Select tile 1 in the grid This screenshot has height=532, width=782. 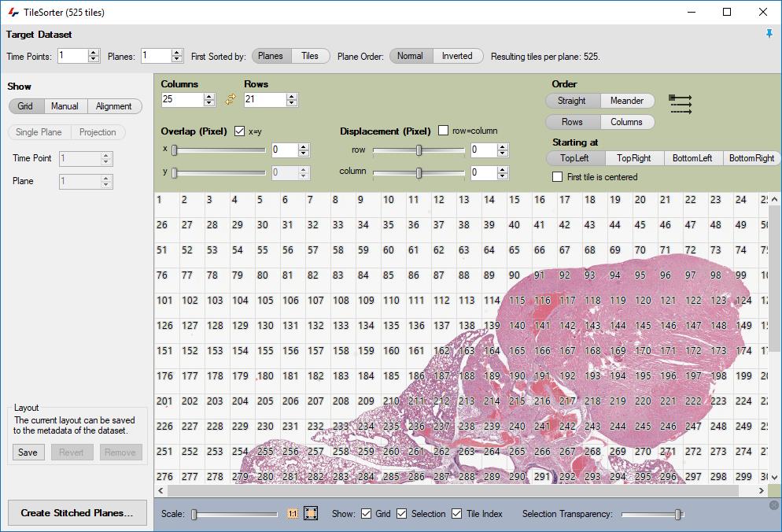click(x=167, y=205)
